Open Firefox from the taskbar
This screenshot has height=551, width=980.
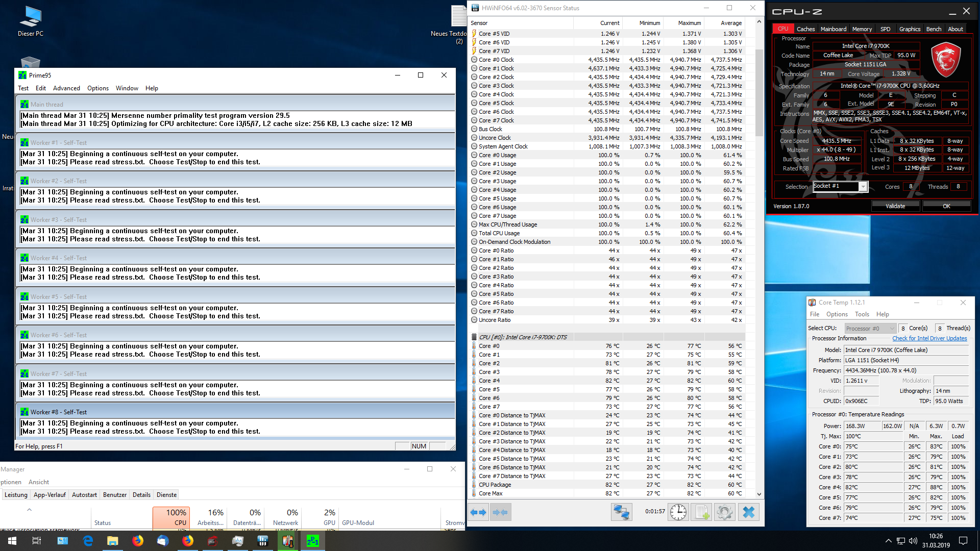point(138,541)
